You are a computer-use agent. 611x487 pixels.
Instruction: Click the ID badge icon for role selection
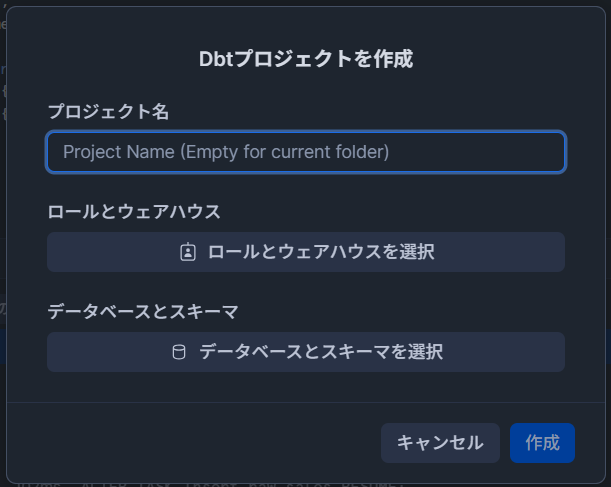click(188, 252)
